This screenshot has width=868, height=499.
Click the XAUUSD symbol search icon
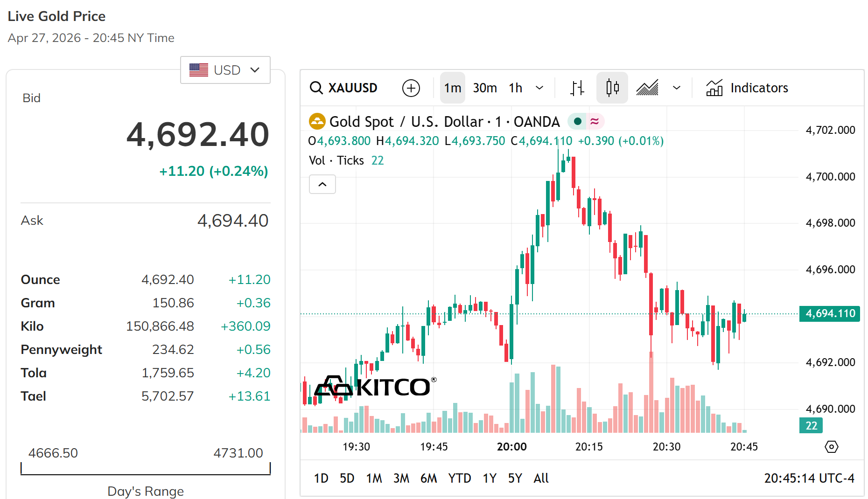coord(316,88)
